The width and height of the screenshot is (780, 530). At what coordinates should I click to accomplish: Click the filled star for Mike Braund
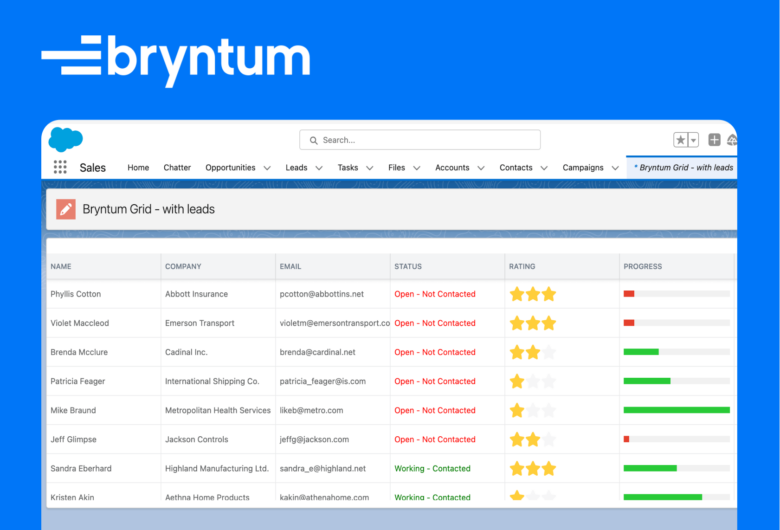pyautogui.click(x=517, y=411)
